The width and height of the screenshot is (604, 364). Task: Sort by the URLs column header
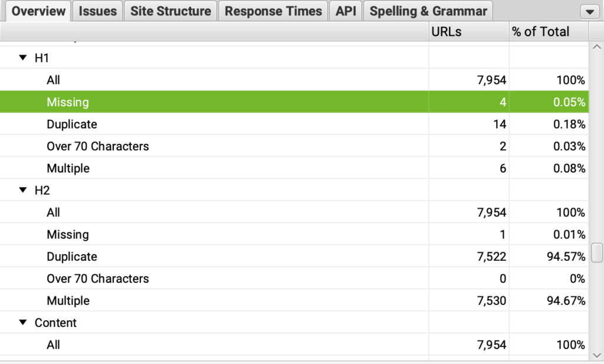coord(468,32)
